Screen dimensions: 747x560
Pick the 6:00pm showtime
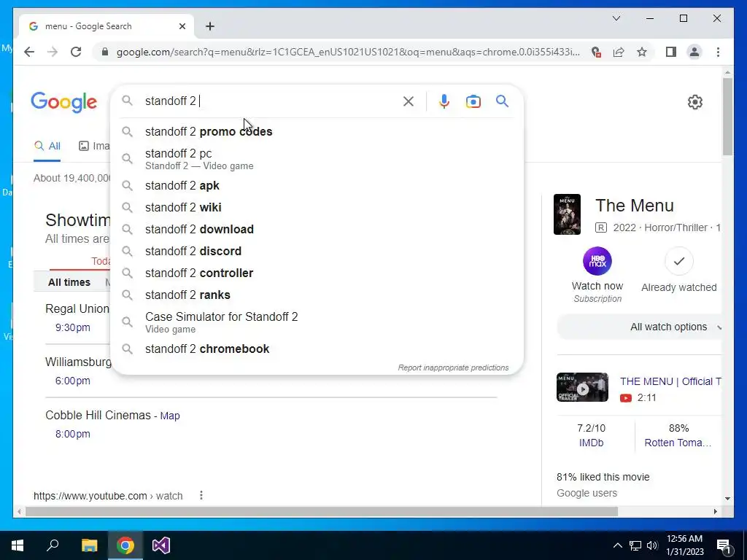pos(72,381)
